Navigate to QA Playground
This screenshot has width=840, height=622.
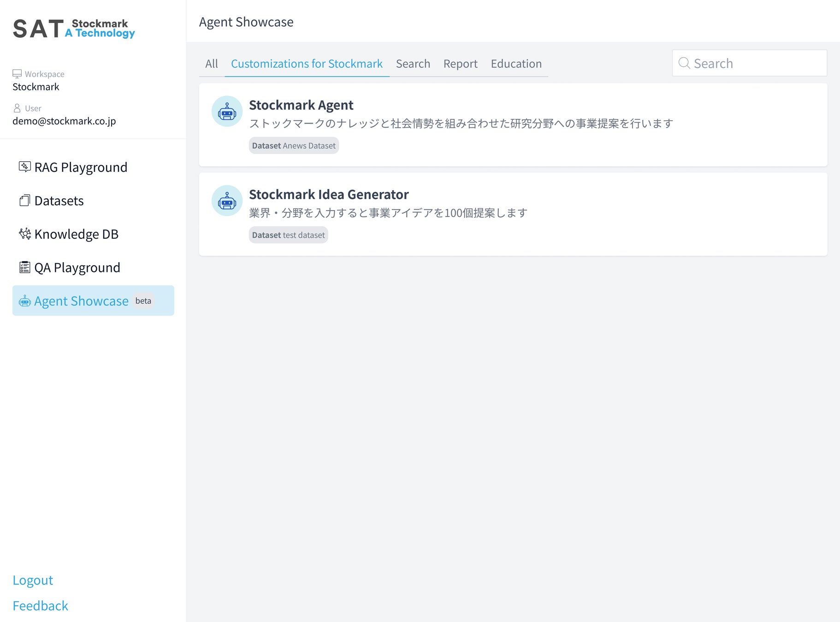93,267
